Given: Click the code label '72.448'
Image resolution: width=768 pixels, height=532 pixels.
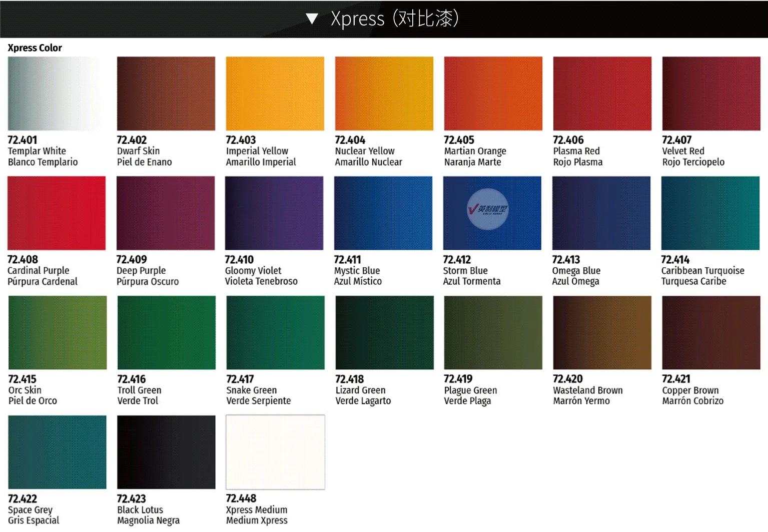Looking at the screenshot, I should tap(241, 498).
